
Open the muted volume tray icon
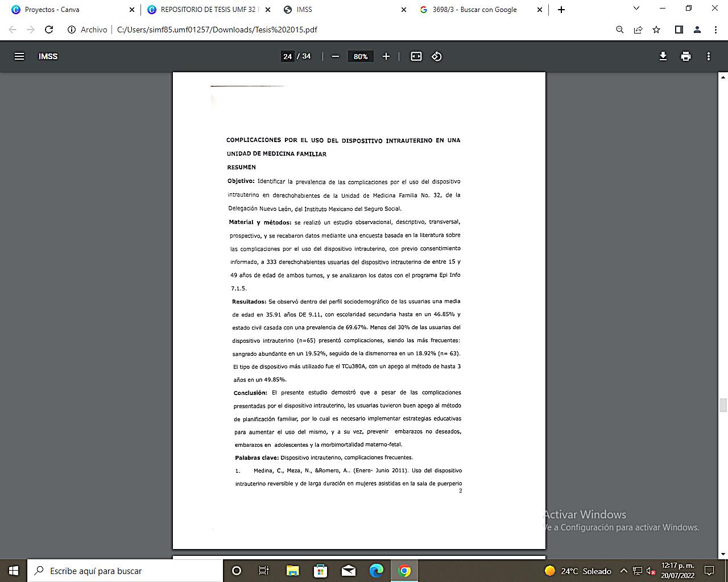651,571
